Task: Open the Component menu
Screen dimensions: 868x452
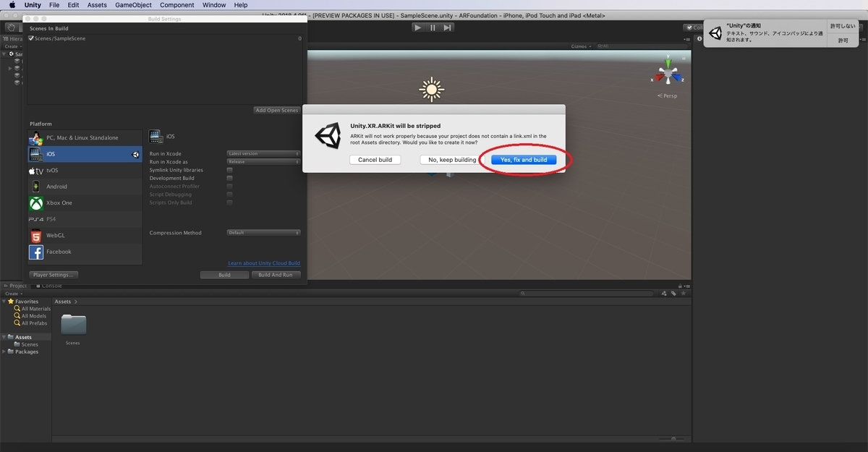Action: 177,5
